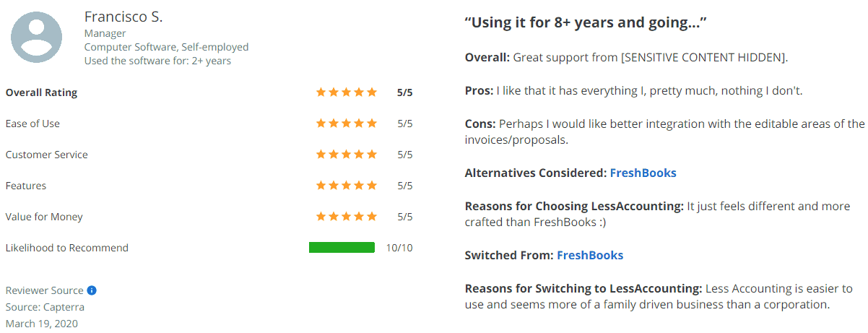The height and width of the screenshot is (333, 868).
Task: Click Features star rating
Action: coord(347,186)
